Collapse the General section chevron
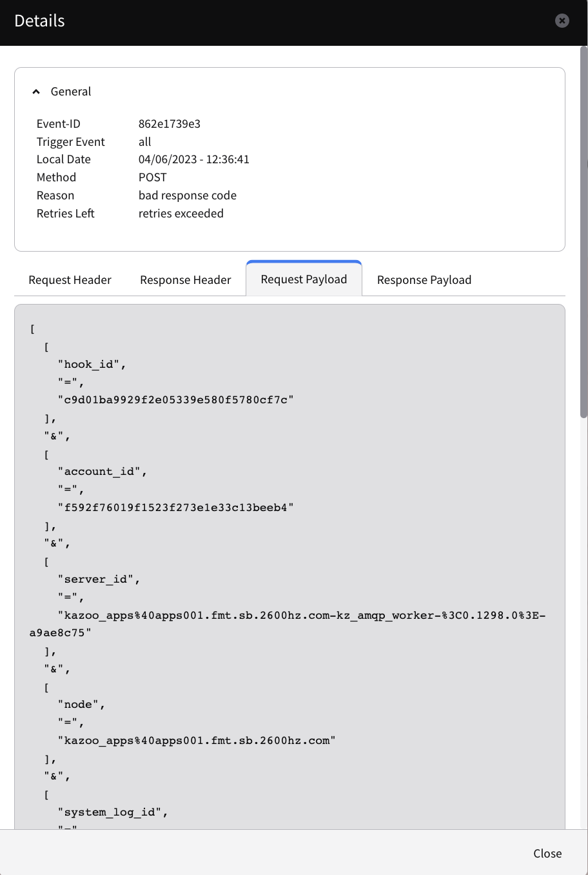 click(x=36, y=92)
